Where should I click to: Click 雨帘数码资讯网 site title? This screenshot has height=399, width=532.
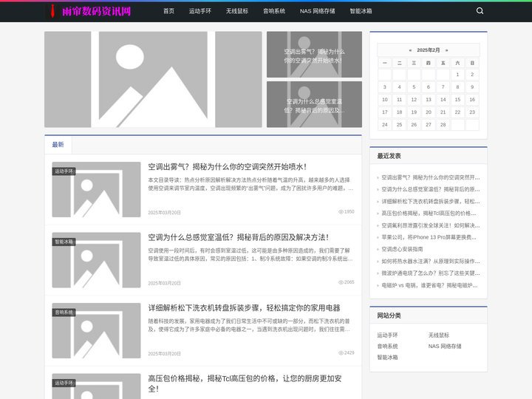[97, 11]
